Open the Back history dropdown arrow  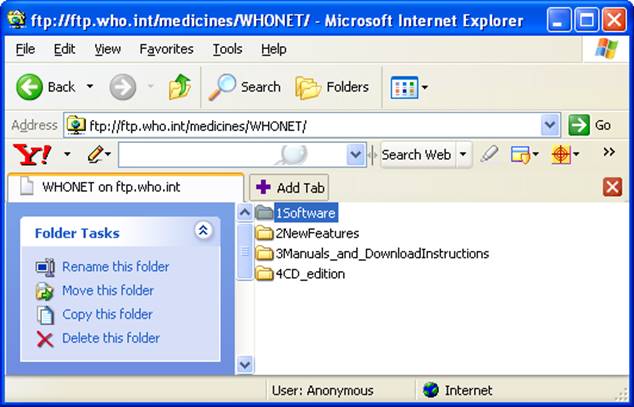(x=90, y=86)
